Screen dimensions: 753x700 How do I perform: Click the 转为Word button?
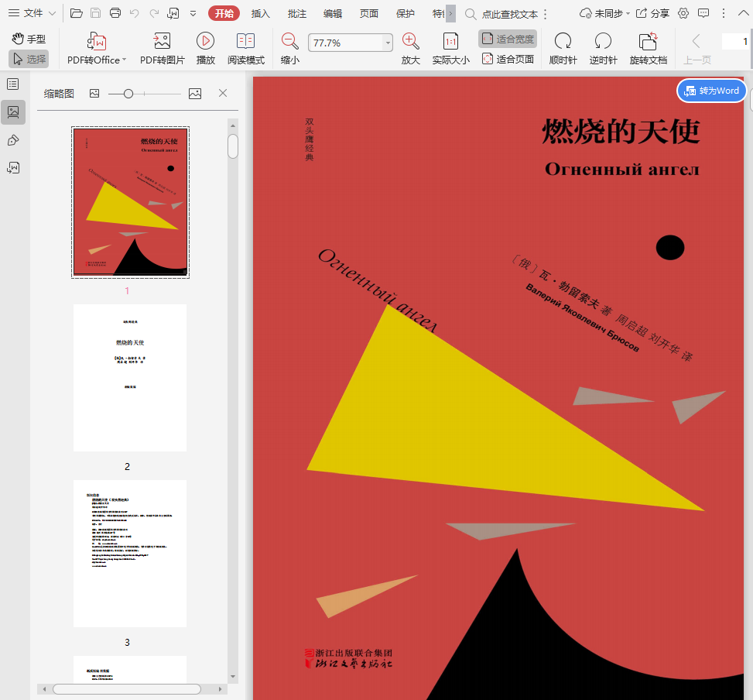point(712,91)
